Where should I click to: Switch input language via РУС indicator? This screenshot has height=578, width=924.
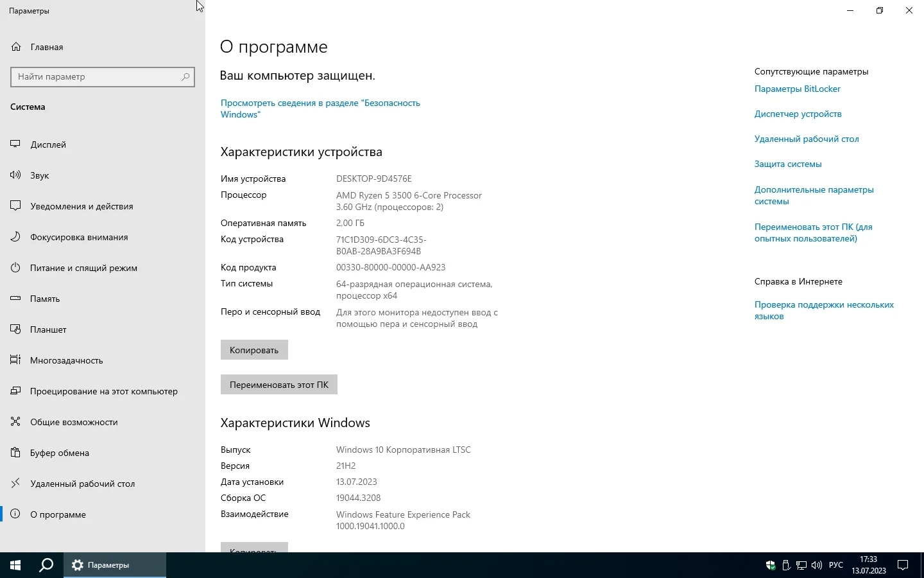pos(836,566)
